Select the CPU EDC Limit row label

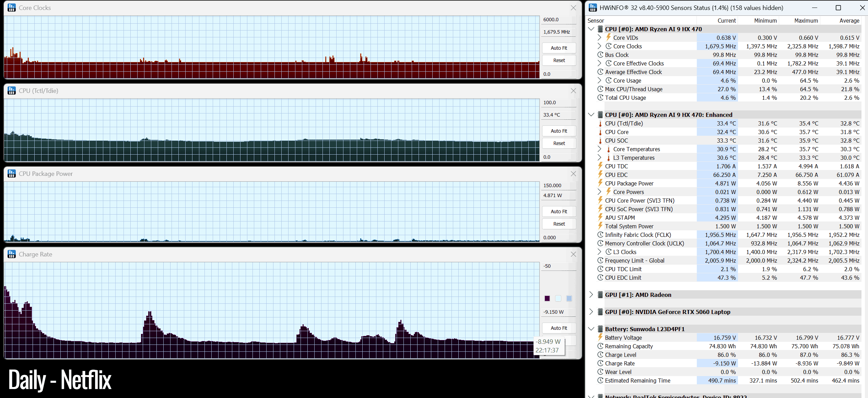click(x=623, y=278)
